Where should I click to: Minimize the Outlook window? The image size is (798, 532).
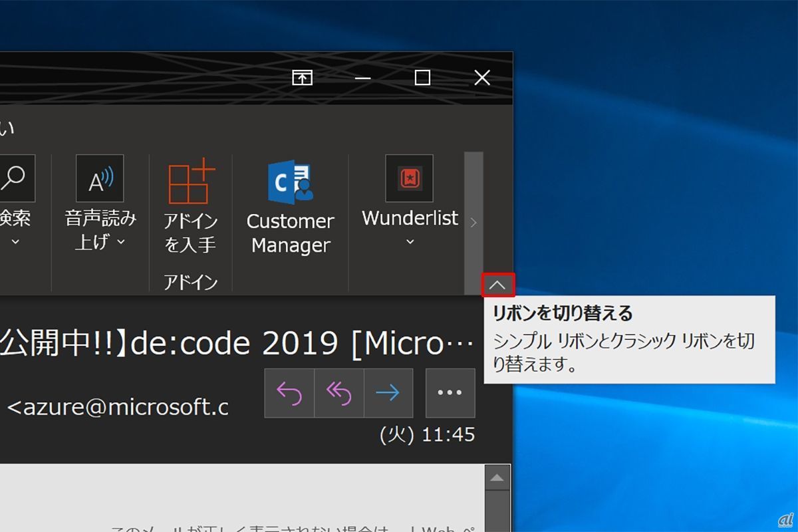coord(362,78)
